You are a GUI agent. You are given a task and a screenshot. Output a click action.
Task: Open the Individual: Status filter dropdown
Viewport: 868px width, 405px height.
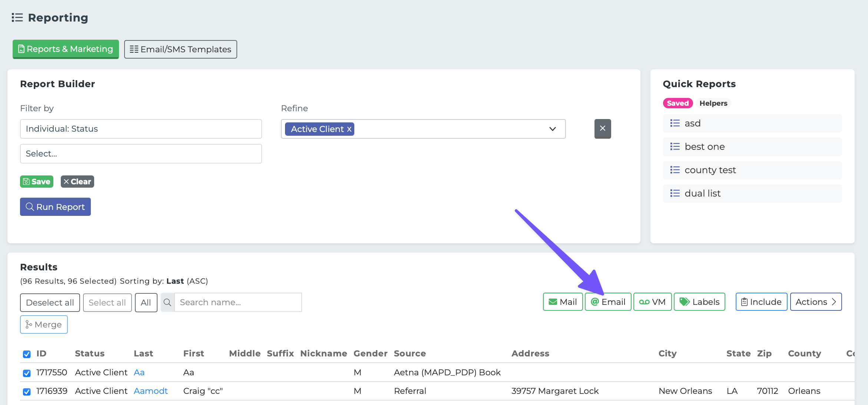tap(141, 129)
